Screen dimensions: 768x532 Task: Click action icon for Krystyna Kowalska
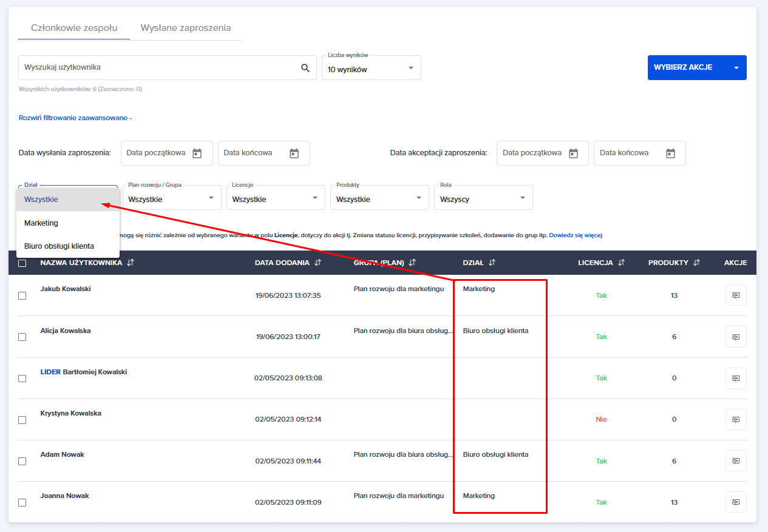click(x=735, y=419)
